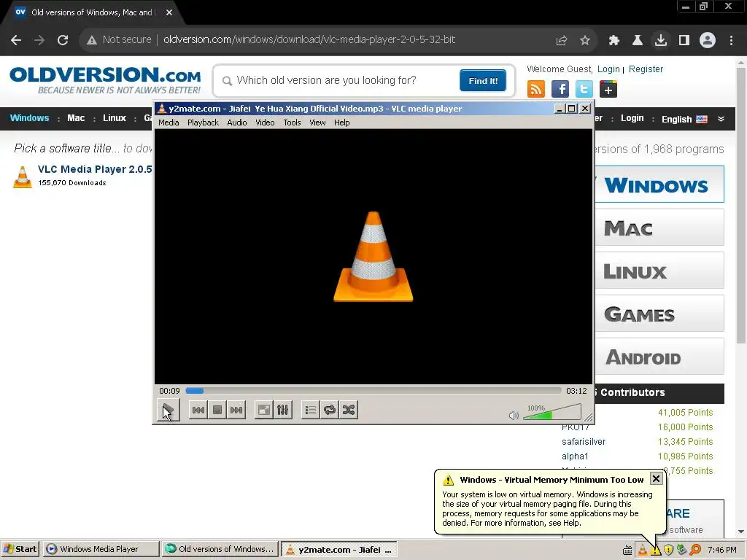Click the VLC play button
The height and width of the screenshot is (560, 747).
(169, 410)
